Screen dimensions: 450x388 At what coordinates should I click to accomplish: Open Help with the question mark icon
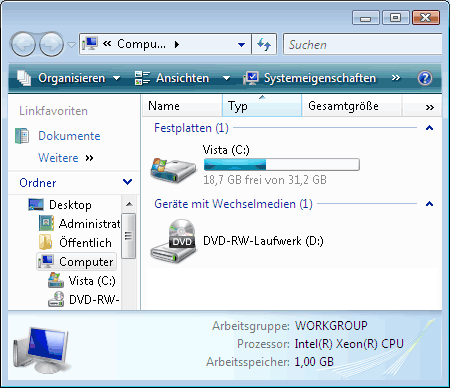(425, 78)
